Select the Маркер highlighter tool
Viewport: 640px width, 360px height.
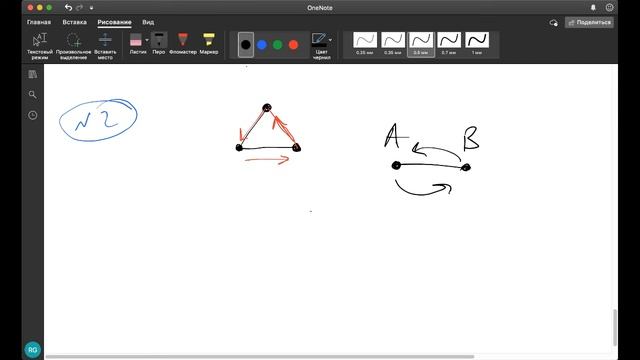pyautogui.click(x=209, y=43)
